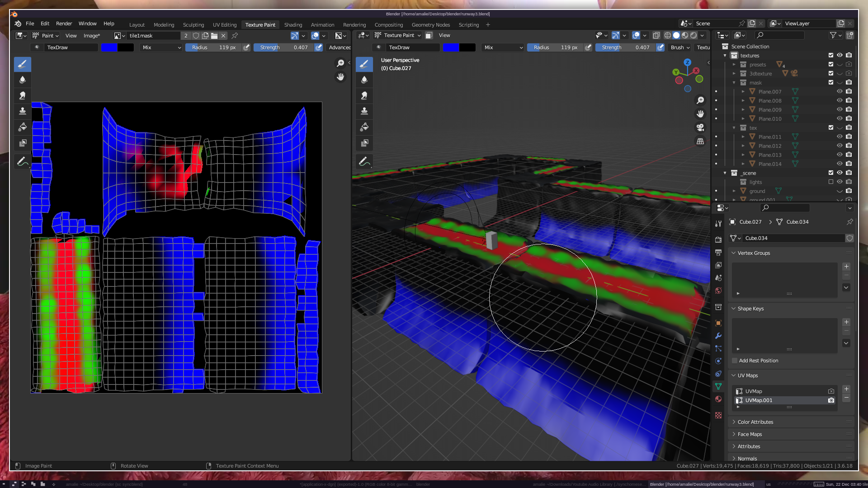This screenshot has width=868, height=488.
Task: Switch viewport to orthographic/perspective grid icon
Action: [700, 141]
